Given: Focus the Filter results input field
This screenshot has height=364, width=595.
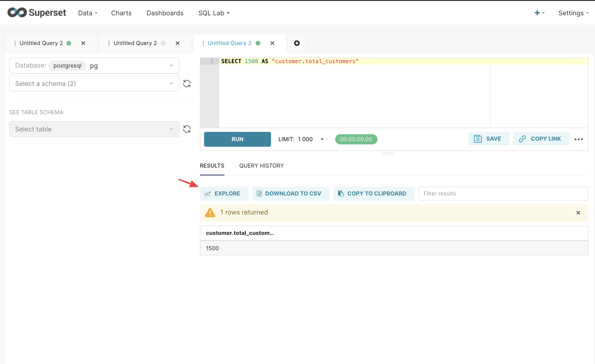Looking at the screenshot, I should click(503, 193).
